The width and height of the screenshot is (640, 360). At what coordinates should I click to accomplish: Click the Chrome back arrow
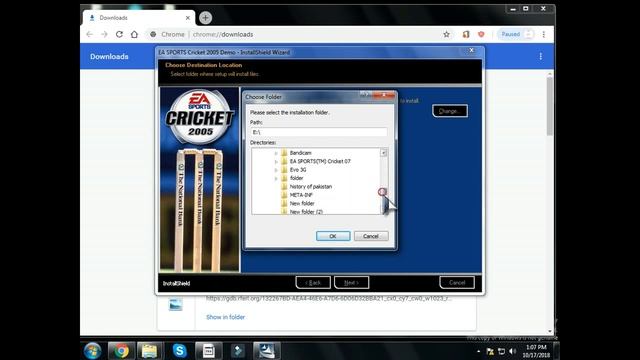89,34
